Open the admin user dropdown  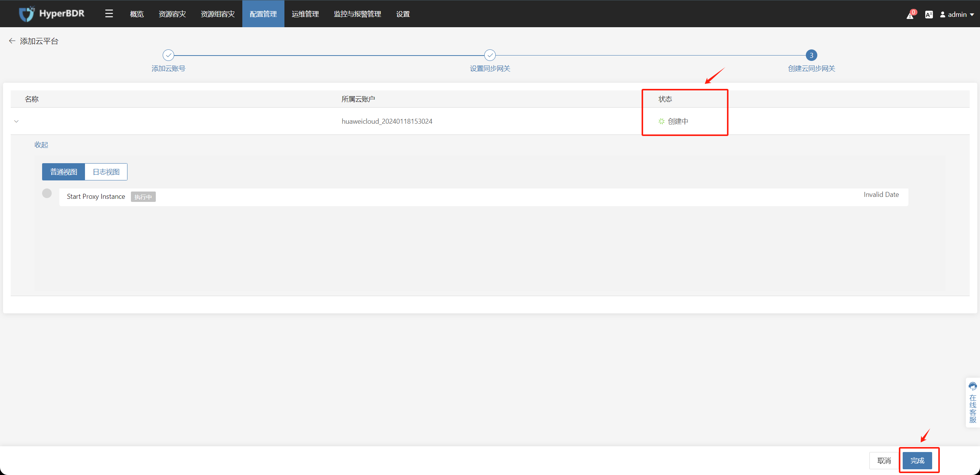coord(957,15)
